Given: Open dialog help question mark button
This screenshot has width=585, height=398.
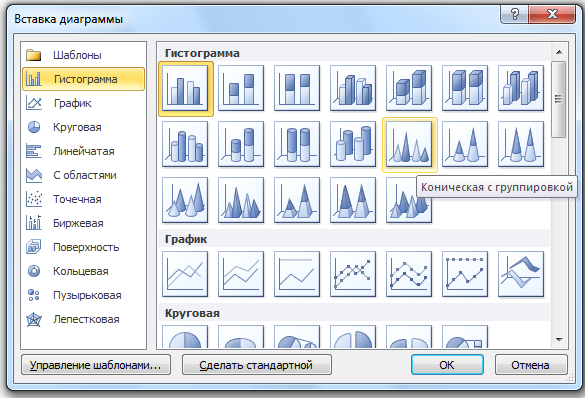Looking at the screenshot, I should click(514, 14).
